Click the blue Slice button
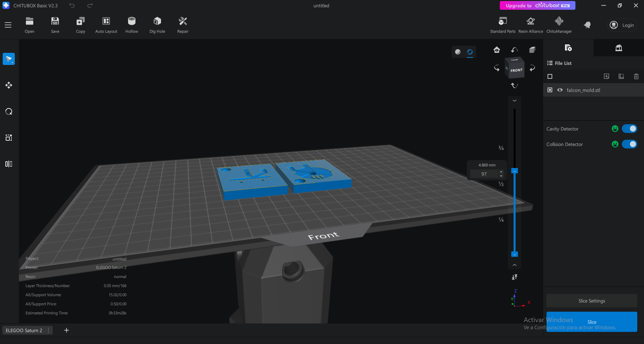This screenshot has height=344, width=644. 592,322
